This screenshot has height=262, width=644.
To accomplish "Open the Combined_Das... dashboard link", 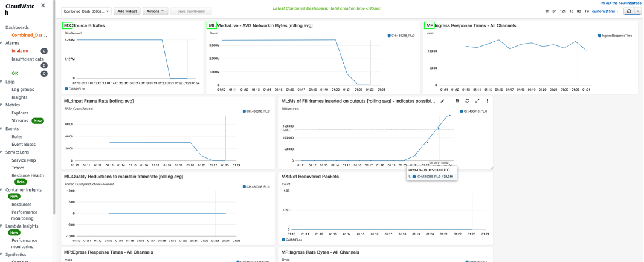I will point(29,35).
